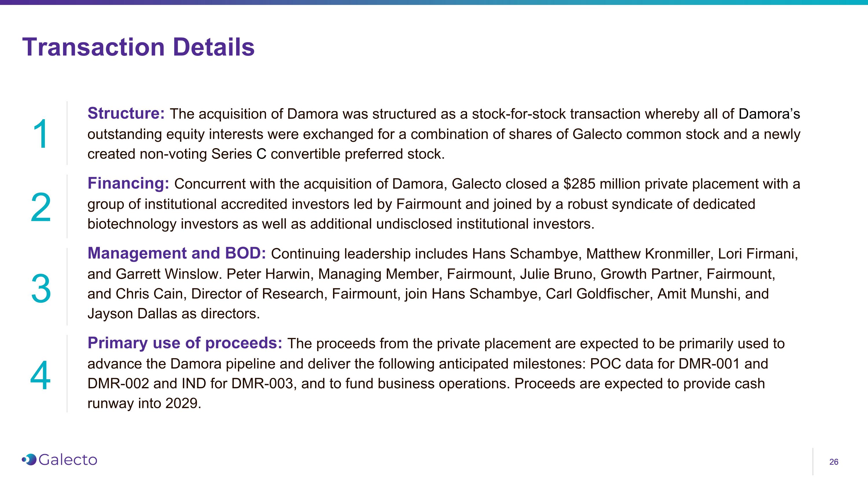Click page number 26
Image resolution: width=868 pixels, height=488 pixels.
point(834,462)
